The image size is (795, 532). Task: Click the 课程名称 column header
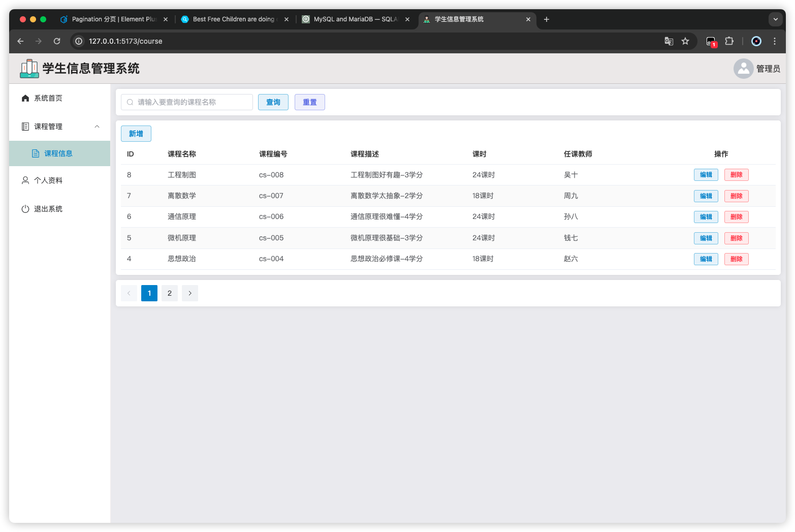click(x=182, y=154)
